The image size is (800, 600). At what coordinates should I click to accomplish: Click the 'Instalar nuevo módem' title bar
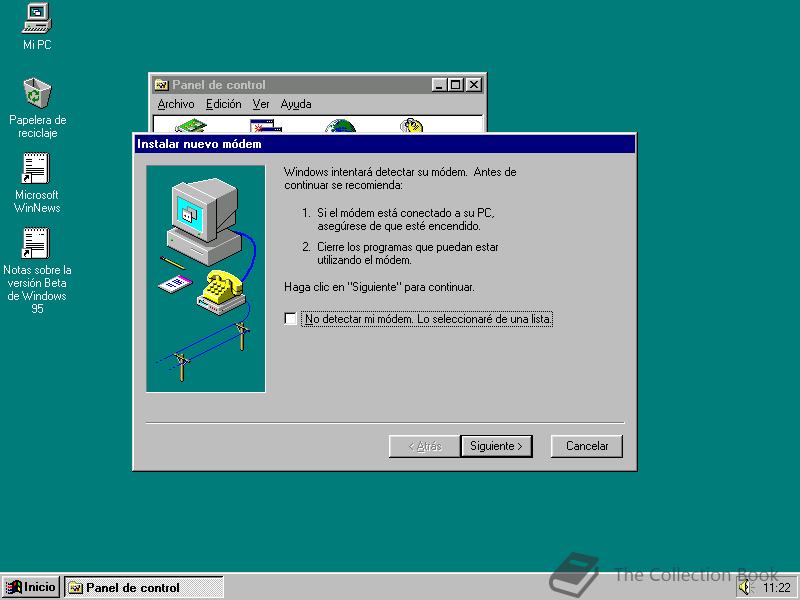click(x=385, y=144)
